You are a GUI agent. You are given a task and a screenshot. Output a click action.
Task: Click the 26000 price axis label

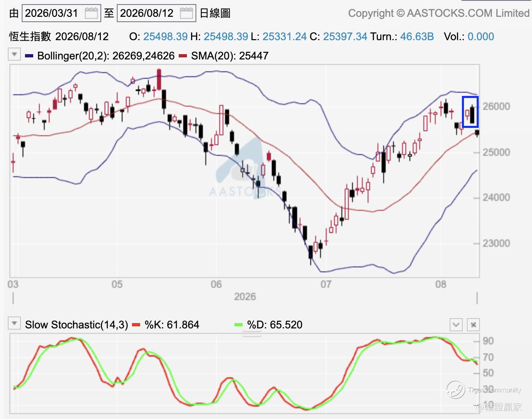tap(496, 107)
